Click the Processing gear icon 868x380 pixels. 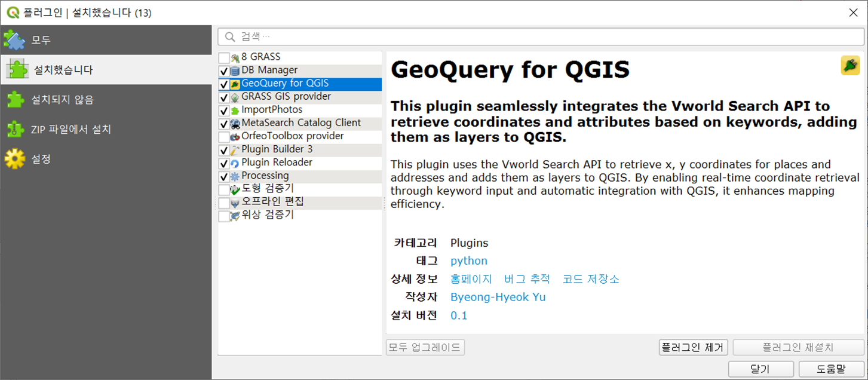click(x=235, y=176)
